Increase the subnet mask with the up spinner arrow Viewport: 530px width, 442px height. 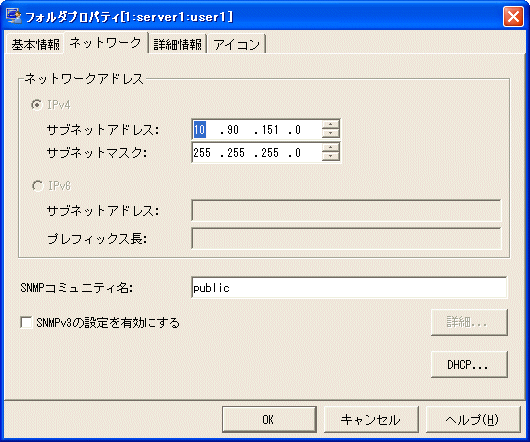(x=330, y=148)
